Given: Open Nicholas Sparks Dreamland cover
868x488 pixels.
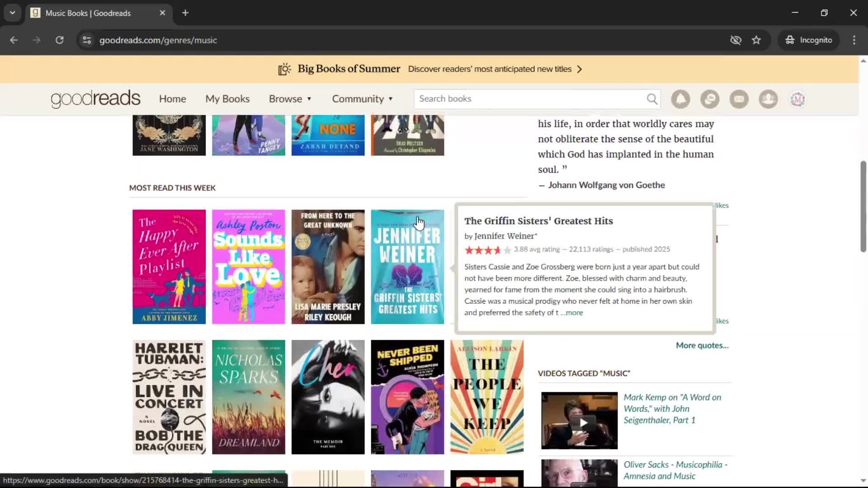Looking at the screenshot, I should [249, 397].
